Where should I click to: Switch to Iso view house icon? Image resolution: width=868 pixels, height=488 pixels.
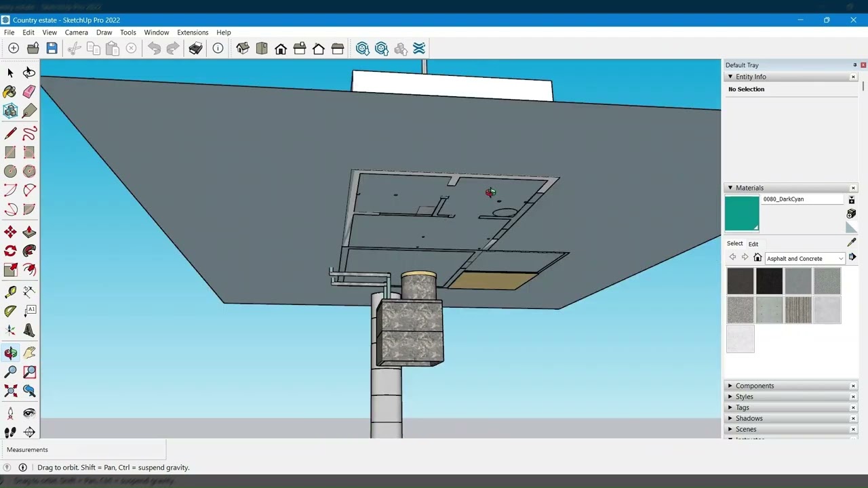tap(243, 48)
